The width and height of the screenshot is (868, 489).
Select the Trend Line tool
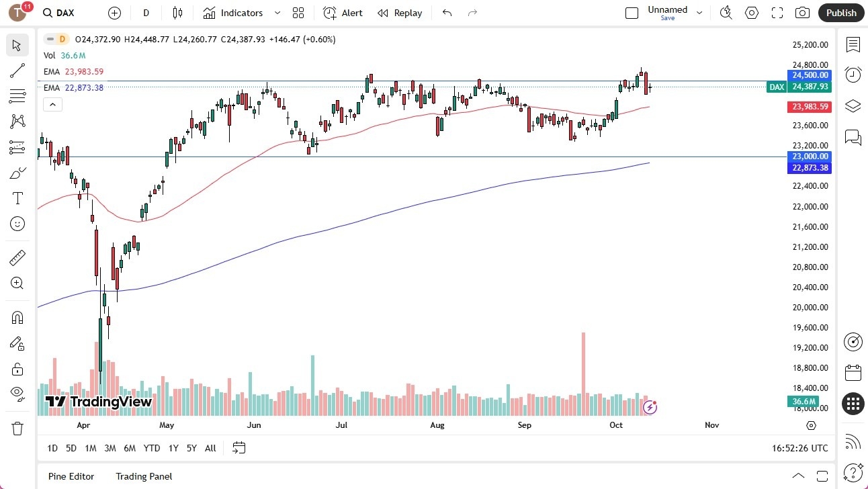tap(17, 71)
